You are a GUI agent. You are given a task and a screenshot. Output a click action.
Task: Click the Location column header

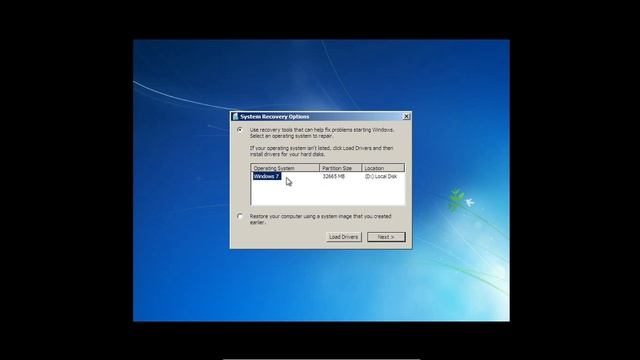(383, 168)
